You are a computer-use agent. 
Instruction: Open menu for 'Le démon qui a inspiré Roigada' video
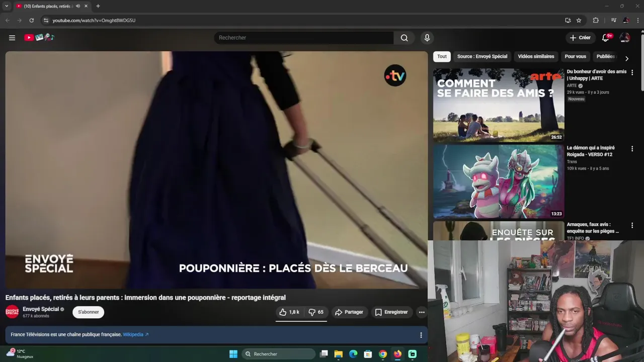pos(632,149)
